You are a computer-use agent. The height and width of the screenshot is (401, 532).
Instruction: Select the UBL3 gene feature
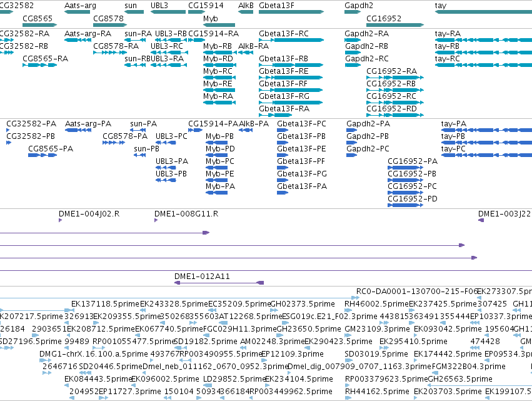click(x=168, y=12)
